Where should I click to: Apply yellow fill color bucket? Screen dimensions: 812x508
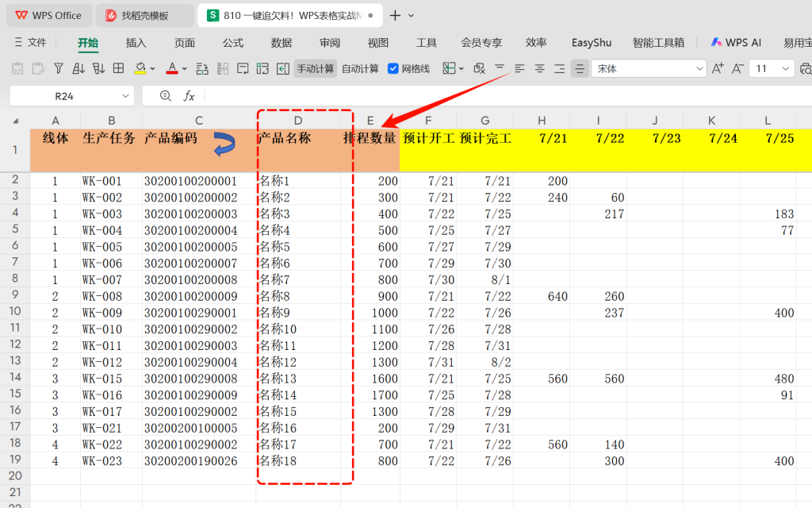(x=140, y=68)
